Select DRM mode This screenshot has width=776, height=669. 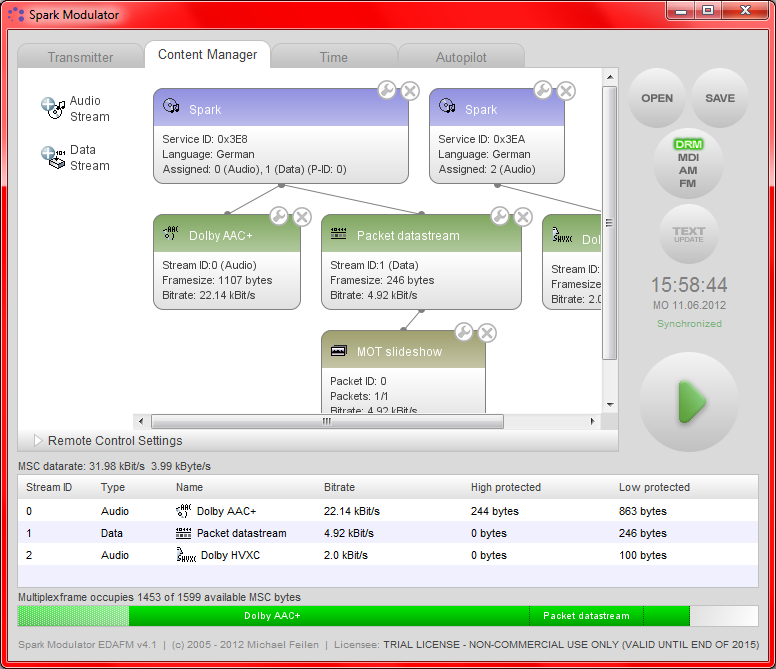(x=688, y=144)
